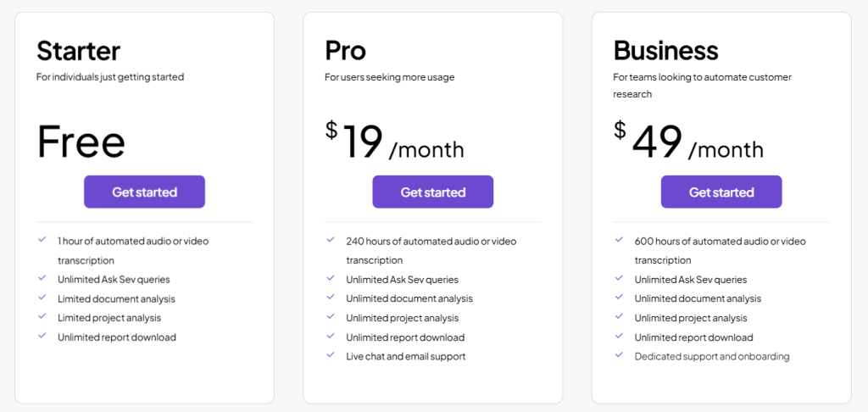This screenshot has height=412, width=868.
Task: Click Dedicated support and onboarding text
Action: (712, 356)
